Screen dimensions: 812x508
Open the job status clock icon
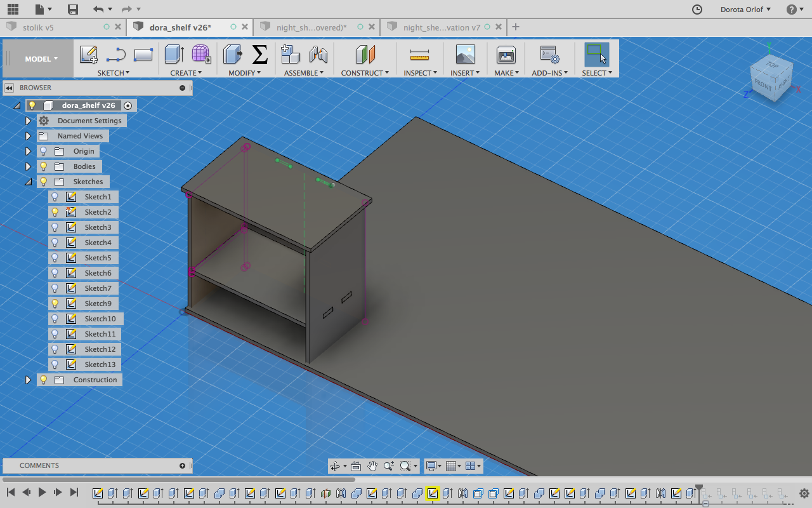coord(697,10)
